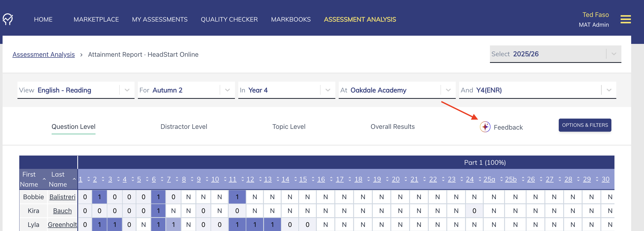Switch to Distractor Level tab
This screenshot has height=231, width=644.
point(184,127)
